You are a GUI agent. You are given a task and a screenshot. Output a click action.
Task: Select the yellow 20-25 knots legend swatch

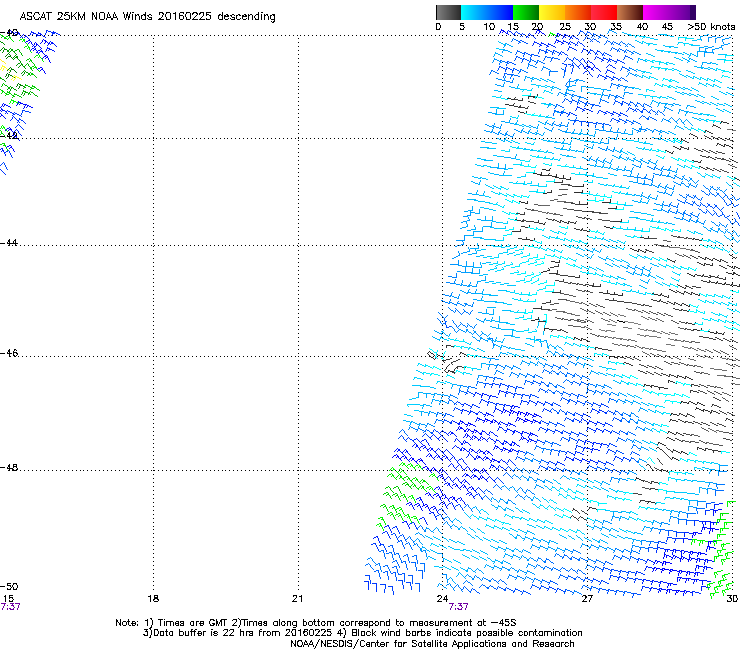552,12
